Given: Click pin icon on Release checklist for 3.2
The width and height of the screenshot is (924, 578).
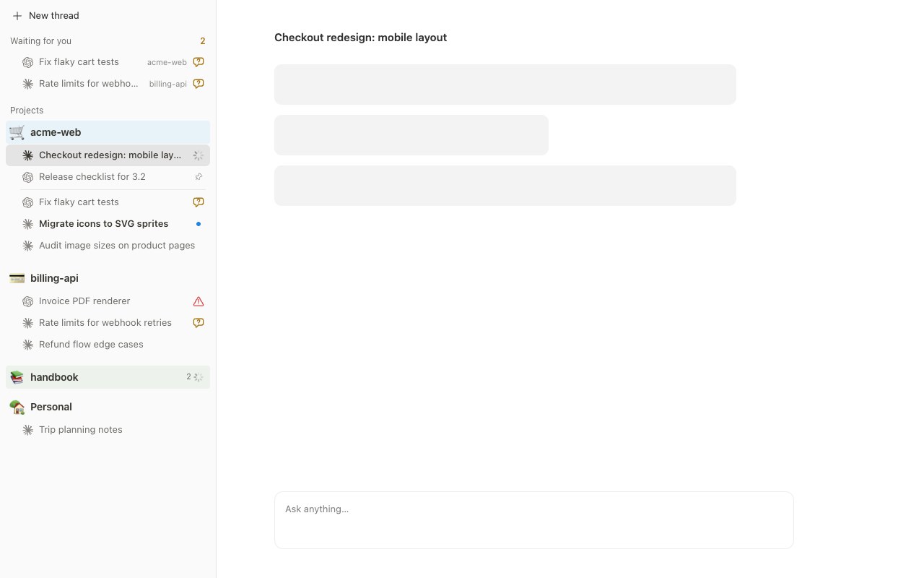Looking at the screenshot, I should pos(199,177).
